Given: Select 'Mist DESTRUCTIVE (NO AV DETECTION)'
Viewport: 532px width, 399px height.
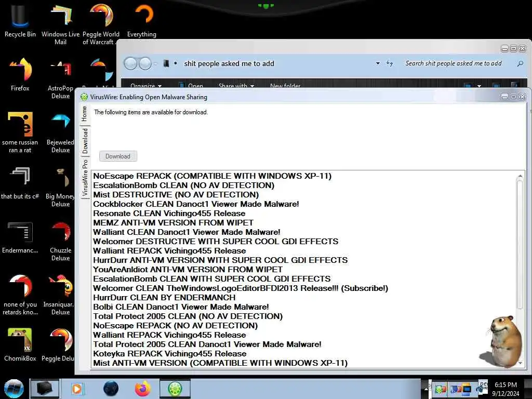Looking at the screenshot, I should pyautogui.click(x=176, y=194).
